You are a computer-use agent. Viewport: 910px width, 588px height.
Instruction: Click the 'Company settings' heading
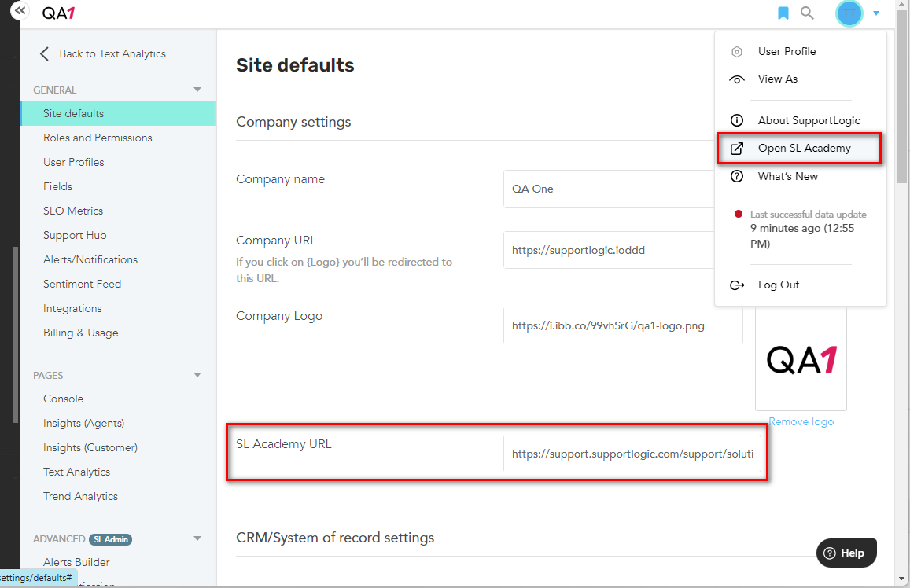293,122
